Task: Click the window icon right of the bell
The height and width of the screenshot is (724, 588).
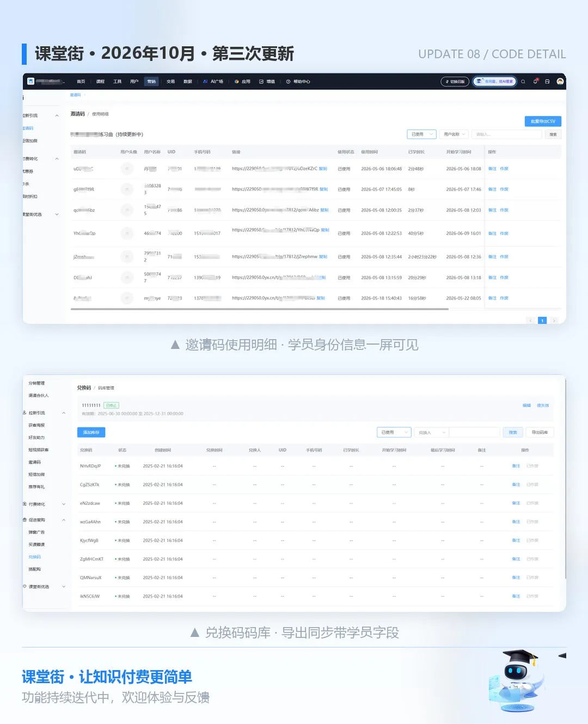Action: 547,82
